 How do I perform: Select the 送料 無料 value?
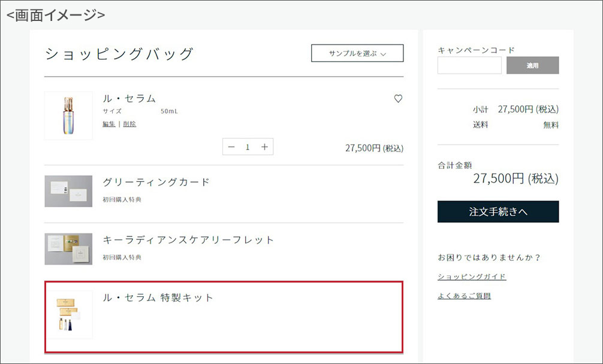[x=551, y=125]
